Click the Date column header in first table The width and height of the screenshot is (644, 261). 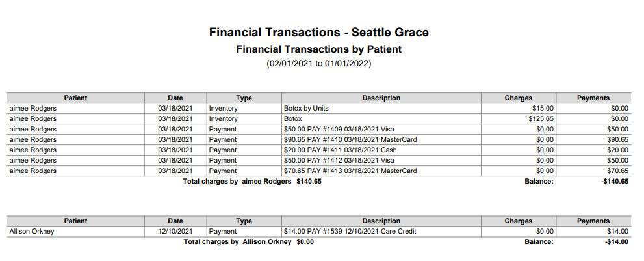175,98
